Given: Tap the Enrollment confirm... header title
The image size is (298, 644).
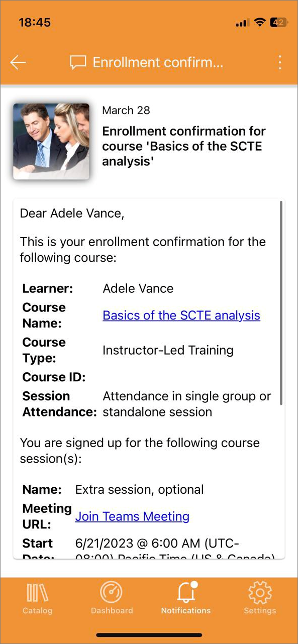Looking at the screenshot, I should tap(158, 63).
